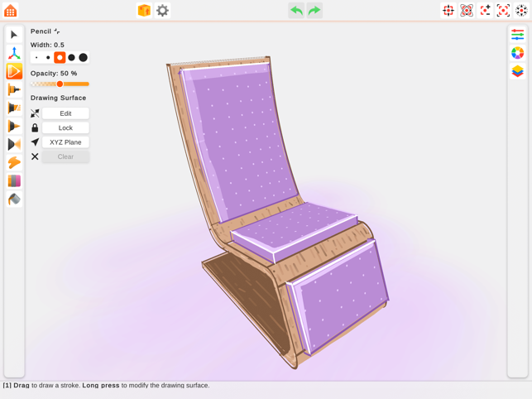Select the hatched surface stroke tool
This screenshot has height=399, width=532.
click(14, 108)
